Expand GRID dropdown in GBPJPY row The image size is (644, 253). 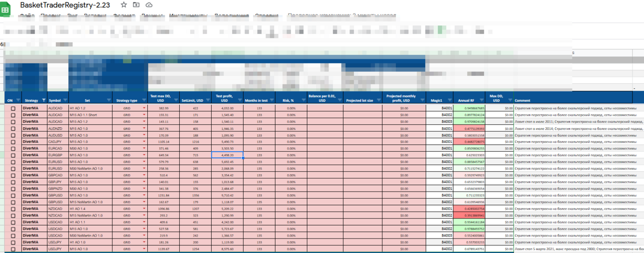coord(144,182)
